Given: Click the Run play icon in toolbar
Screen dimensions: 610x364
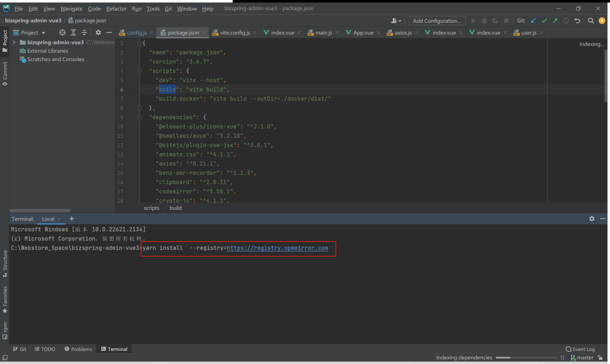Looking at the screenshot, I should click(x=473, y=21).
